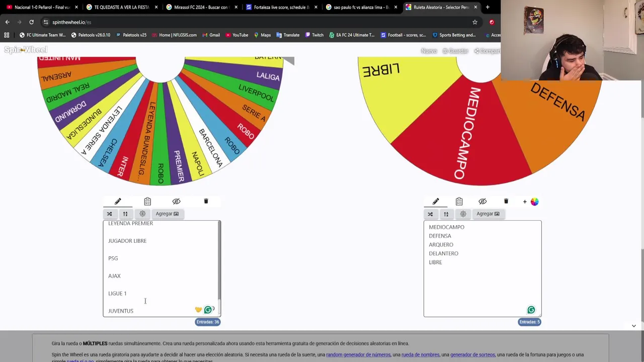Click the PSG entry in left list
644x362 pixels.
[113, 258]
